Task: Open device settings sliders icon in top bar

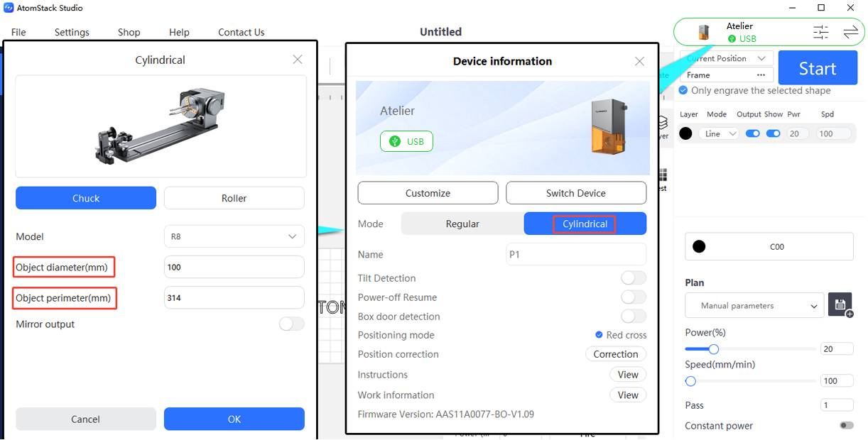Action: click(821, 32)
